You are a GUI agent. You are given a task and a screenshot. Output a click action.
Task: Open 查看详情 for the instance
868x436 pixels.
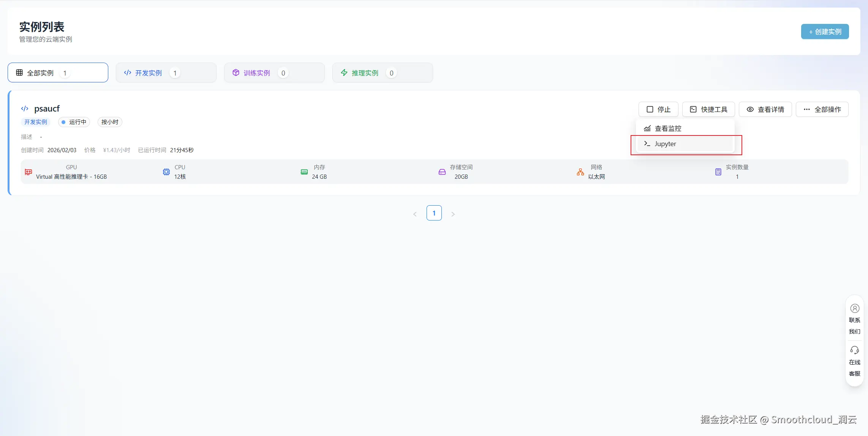(x=765, y=109)
